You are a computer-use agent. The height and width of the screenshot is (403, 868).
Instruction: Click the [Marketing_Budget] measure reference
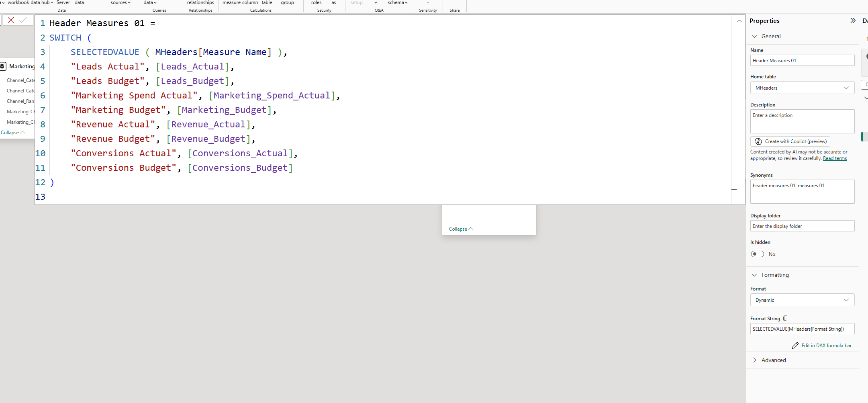[x=224, y=110]
